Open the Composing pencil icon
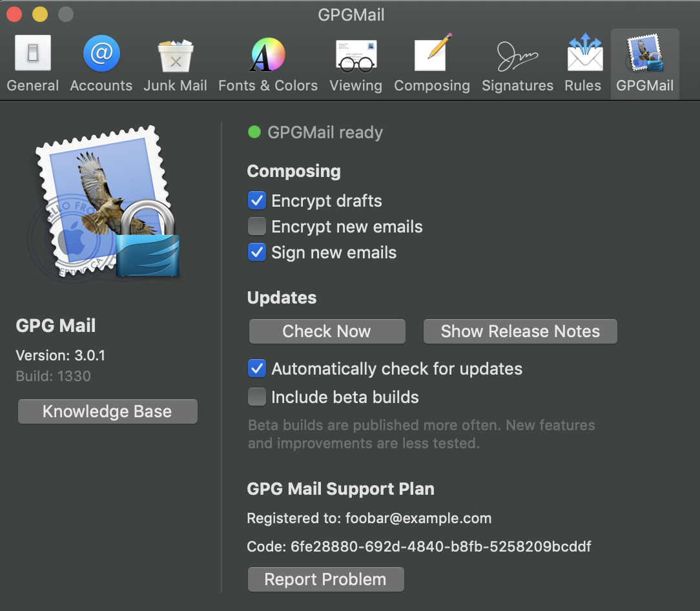 (432, 53)
